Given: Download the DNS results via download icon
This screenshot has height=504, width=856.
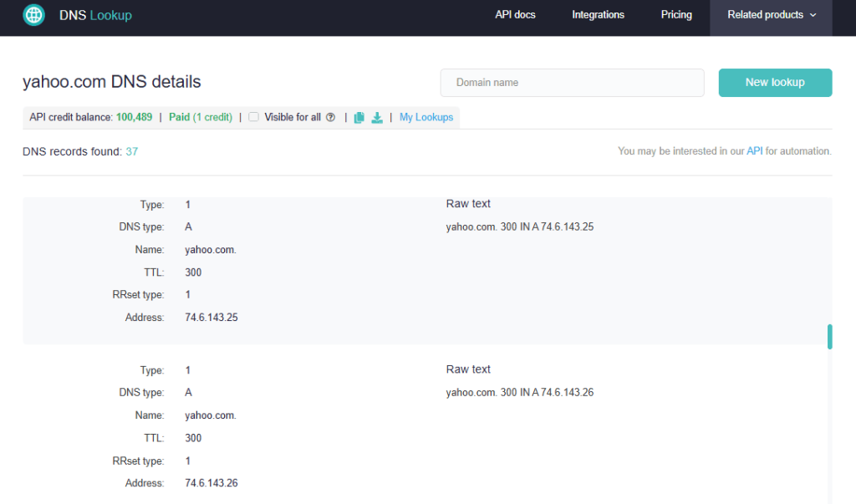Looking at the screenshot, I should tap(377, 117).
